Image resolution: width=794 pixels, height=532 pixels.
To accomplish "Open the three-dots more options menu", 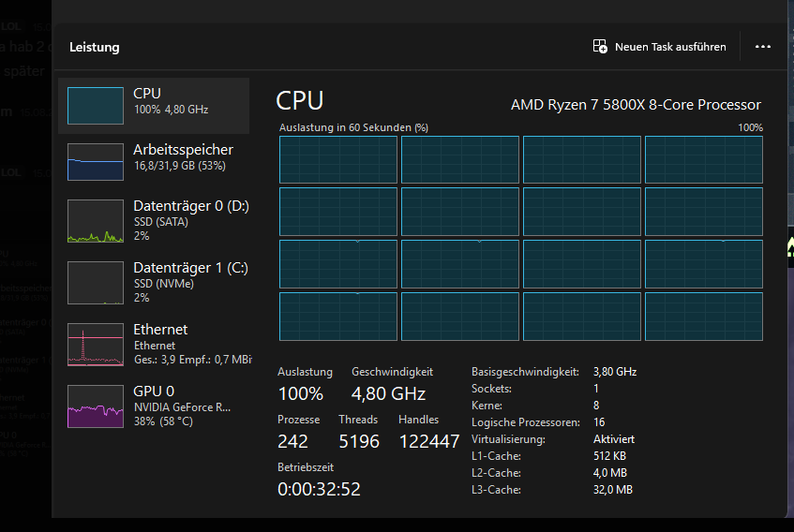I will 762,47.
